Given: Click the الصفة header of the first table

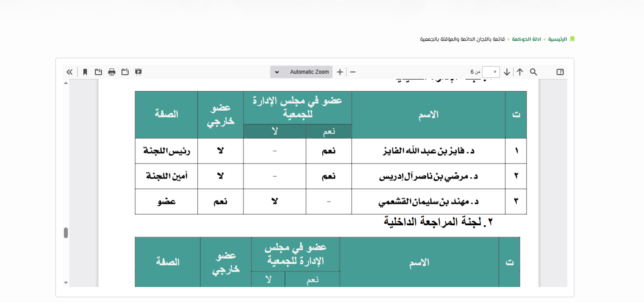Looking at the screenshot, I should pyautogui.click(x=166, y=114).
